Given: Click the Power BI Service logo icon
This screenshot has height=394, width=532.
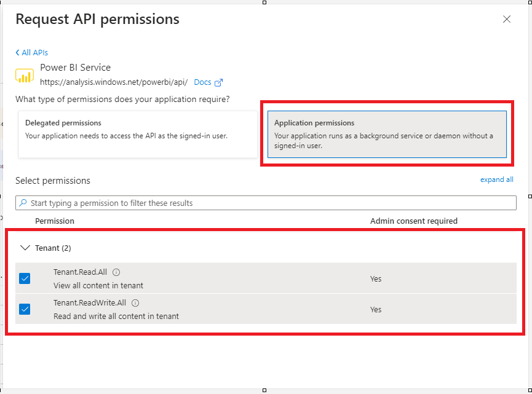Looking at the screenshot, I should click(x=25, y=75).
